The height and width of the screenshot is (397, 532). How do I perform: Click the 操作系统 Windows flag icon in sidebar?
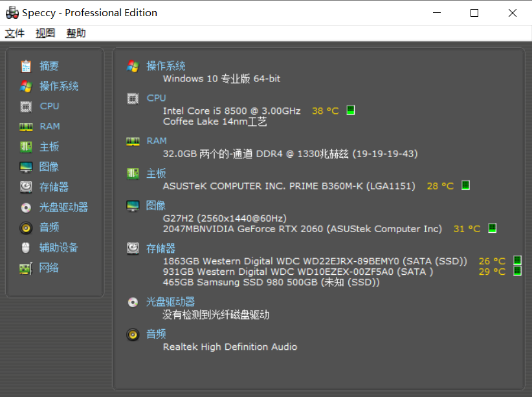(26, 86)
